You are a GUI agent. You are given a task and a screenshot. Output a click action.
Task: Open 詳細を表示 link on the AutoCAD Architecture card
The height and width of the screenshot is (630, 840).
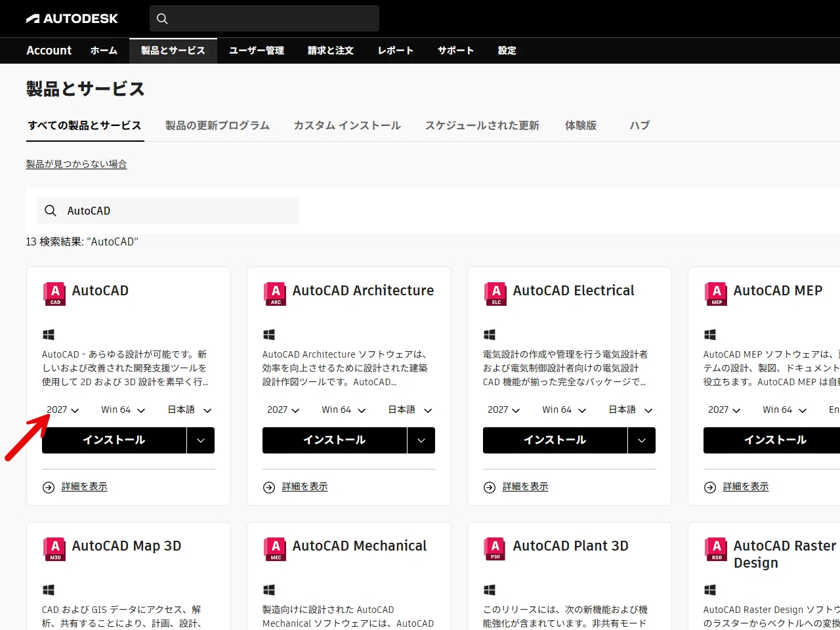tap(305, 487)
